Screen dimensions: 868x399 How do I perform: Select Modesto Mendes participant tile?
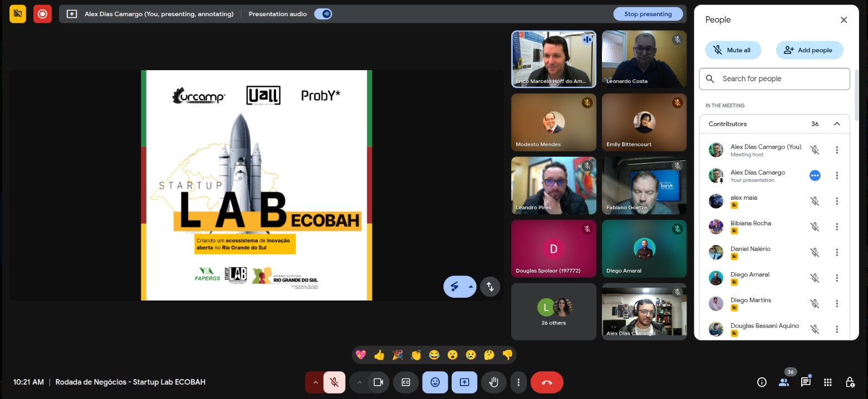(x=554, y=122)
